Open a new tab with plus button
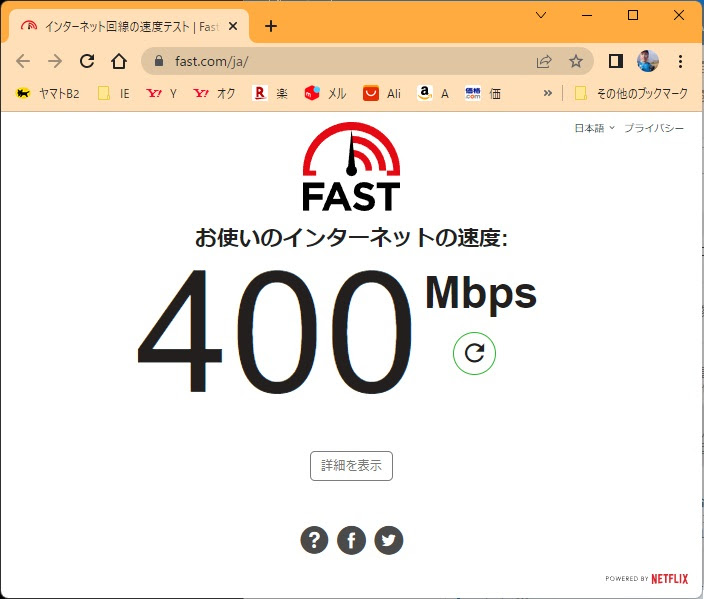 (271, 26)
